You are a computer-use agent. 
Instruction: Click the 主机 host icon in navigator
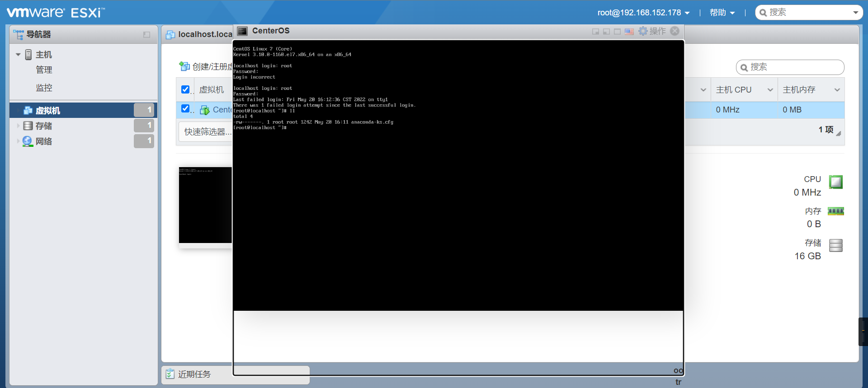[28, 55]
